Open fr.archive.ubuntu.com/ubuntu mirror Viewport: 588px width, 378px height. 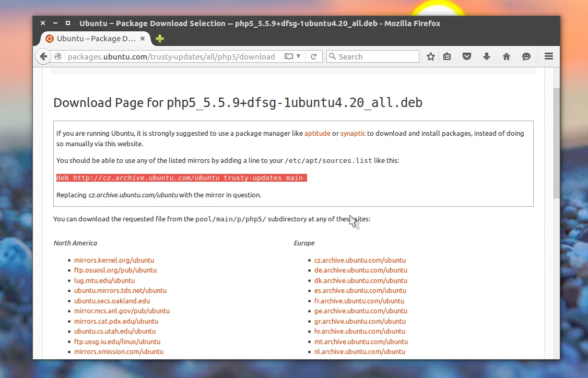click(359, 301)
